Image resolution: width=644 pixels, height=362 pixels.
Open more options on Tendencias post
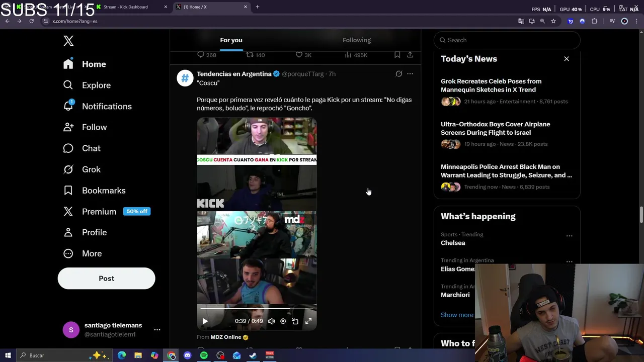410,74
